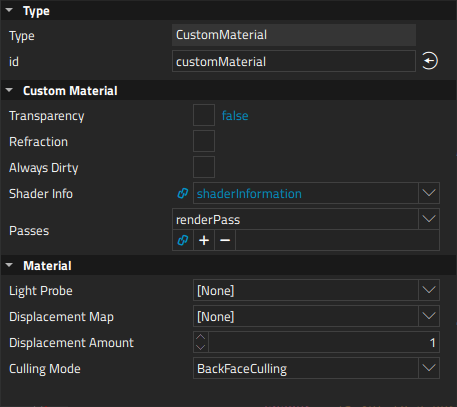Open the Shader Info dropdown arrow
This screenshot has width=457, height=407.
(x=429, y=193)
